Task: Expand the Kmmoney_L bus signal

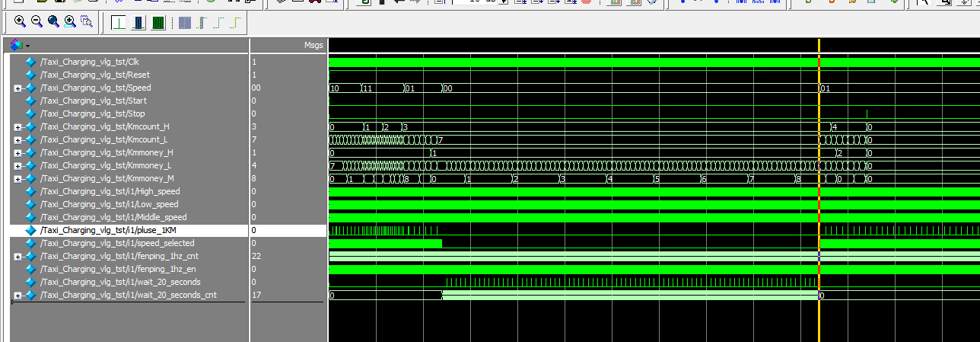Action: click(x=17, y=166)
